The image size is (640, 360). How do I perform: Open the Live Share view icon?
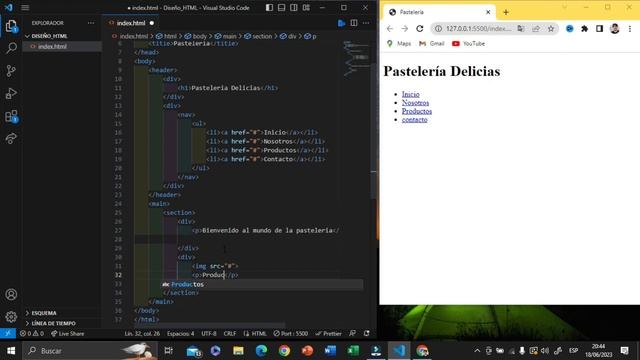[x=11, y=139]
